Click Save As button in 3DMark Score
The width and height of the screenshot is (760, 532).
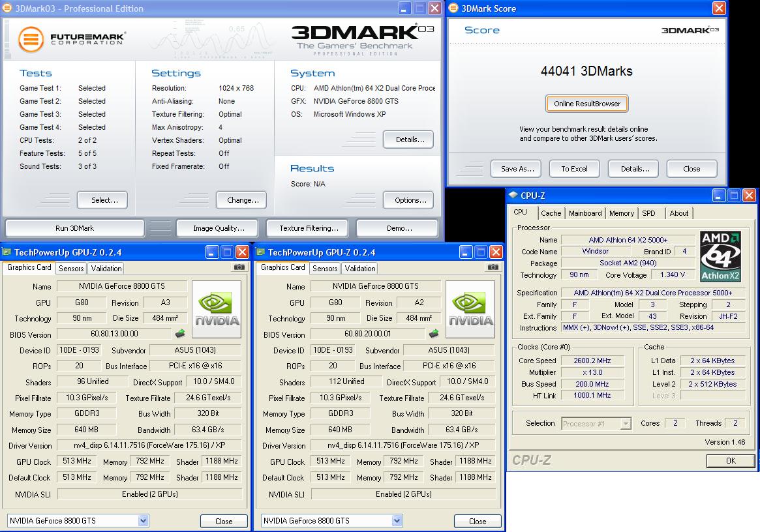click(x=517, y=169)
